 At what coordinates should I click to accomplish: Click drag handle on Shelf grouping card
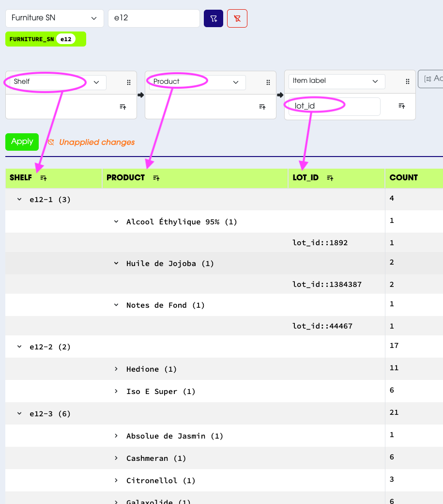pyautogui.click(x=129, y=82)
